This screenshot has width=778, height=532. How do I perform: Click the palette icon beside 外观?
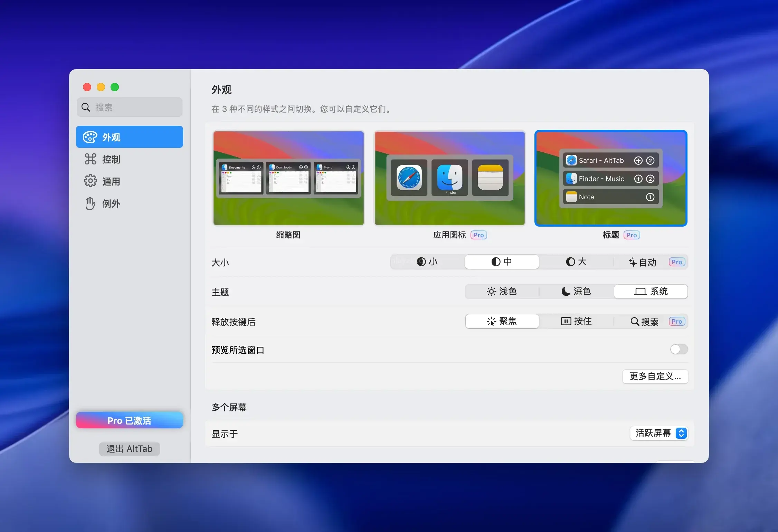coord(90,137)
